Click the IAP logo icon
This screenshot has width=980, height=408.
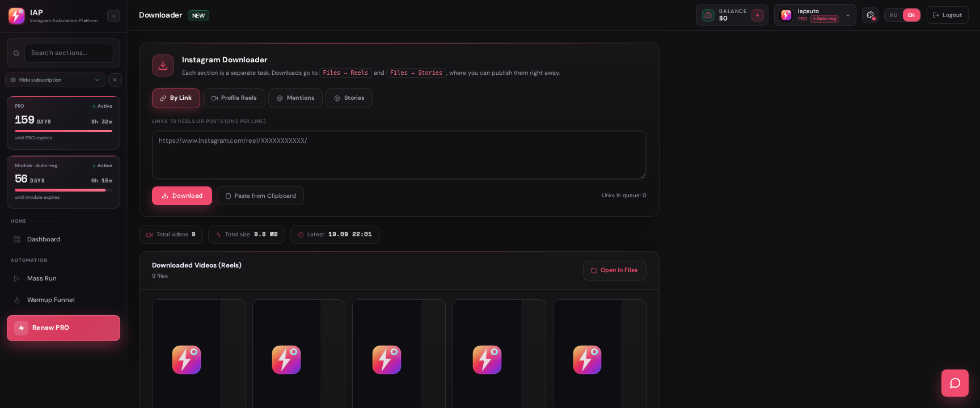tap(16, 16)
